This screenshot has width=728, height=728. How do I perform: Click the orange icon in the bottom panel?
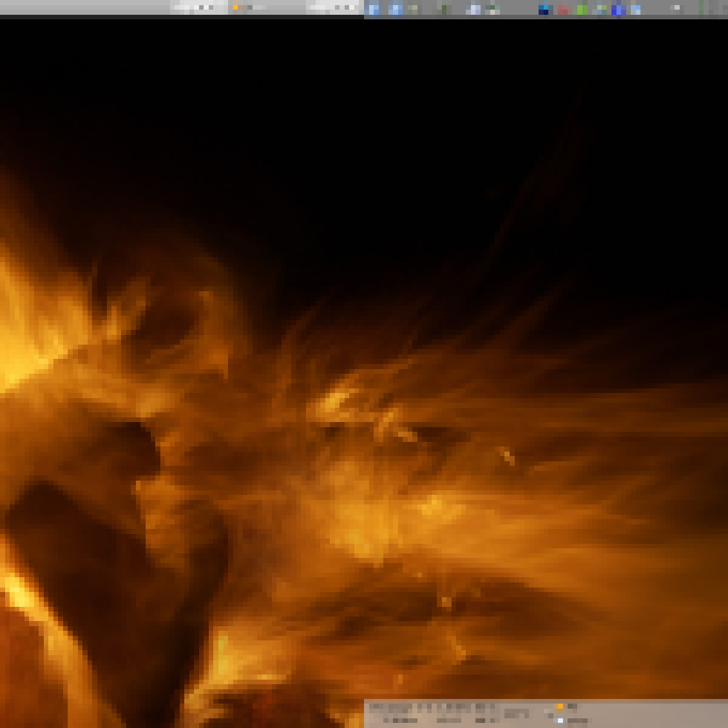(560, 707)
